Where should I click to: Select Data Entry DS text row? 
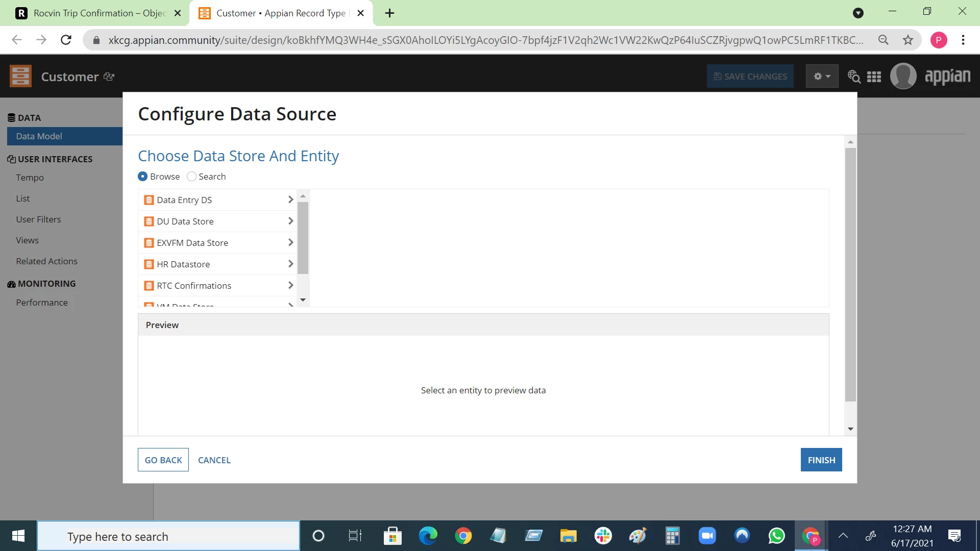pyautogui.click(x=217, y=200)
